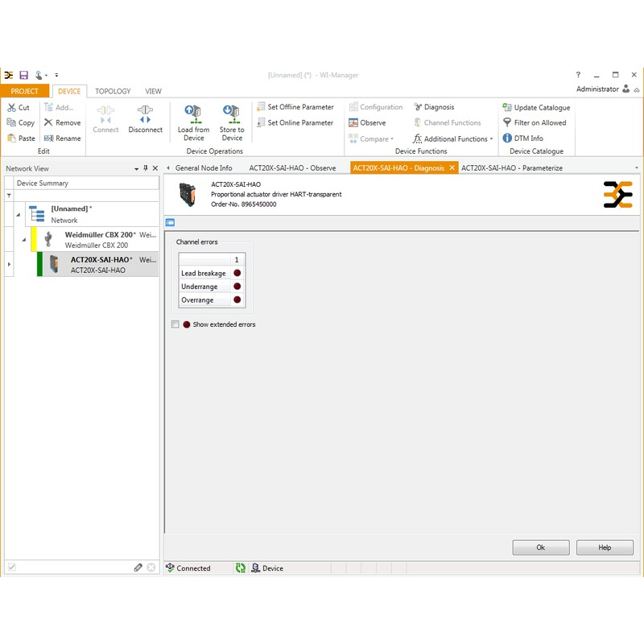Viewport: 644px width, 644px height.
Task: Collapse the [Unnamed] Network tree node
Action: [18, 215]
